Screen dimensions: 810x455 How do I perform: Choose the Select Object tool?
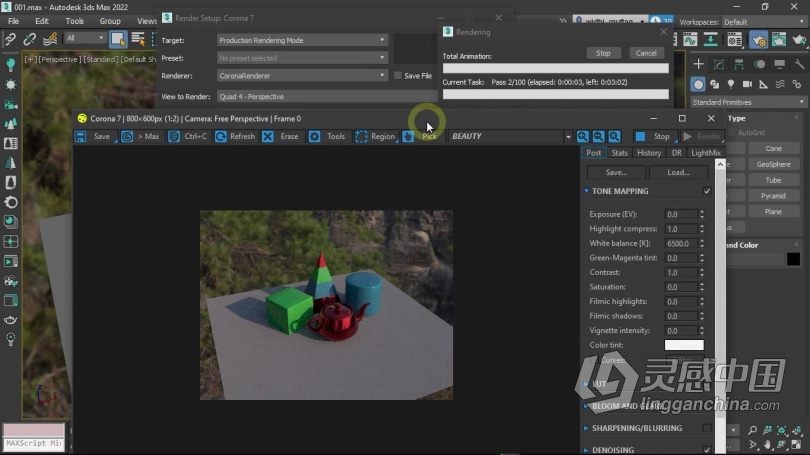tap(118, 39)
